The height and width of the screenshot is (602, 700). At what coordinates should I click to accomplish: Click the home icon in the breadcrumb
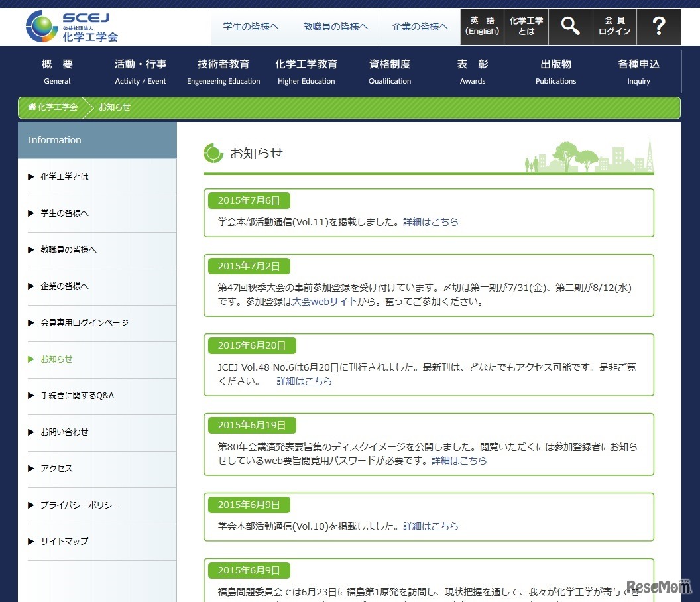point(32,107)
